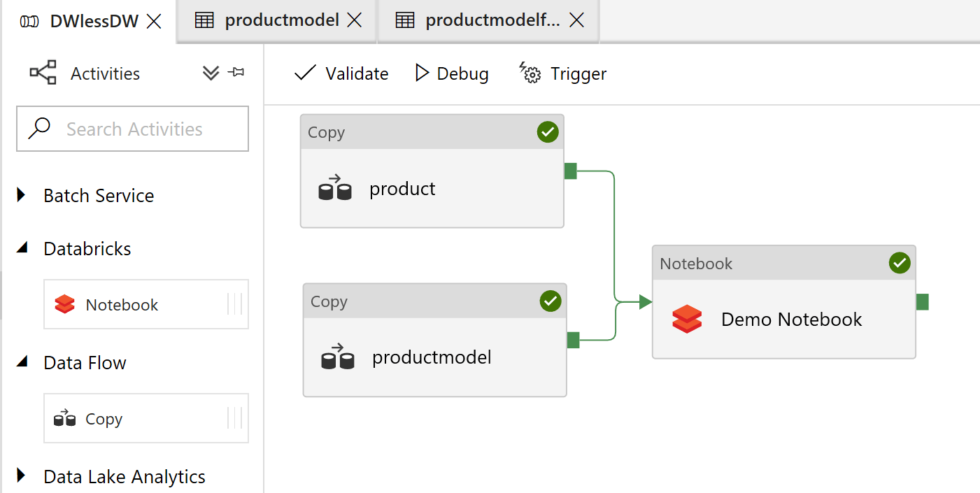980x493 pixels.
Task: Click the Batch Service label
Action: point(99,196)
